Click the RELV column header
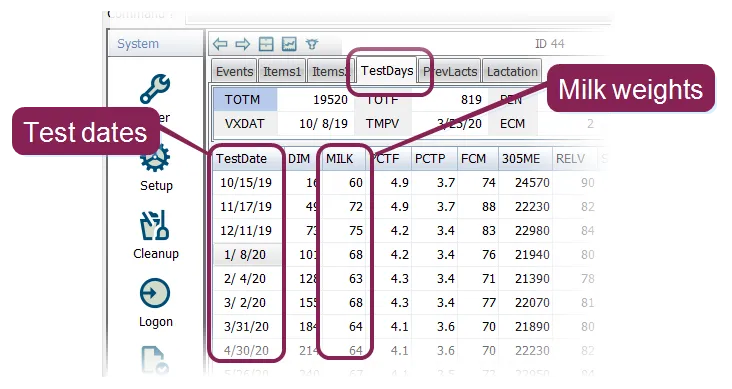 [x=575, y=159]
